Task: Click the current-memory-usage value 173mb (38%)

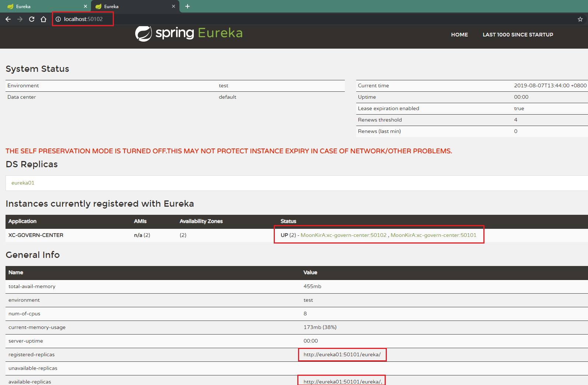Action: coord(320,327)
